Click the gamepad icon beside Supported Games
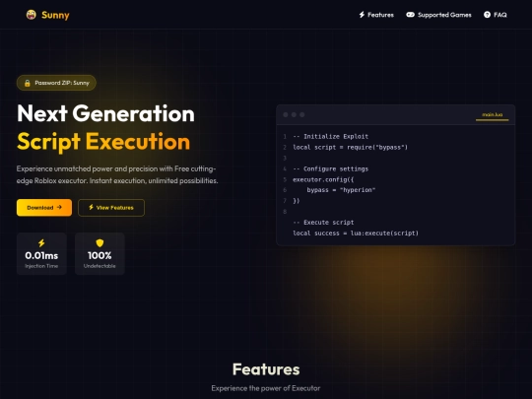The height and width of the screenshot is (399, 532). (x=410, y=15)
